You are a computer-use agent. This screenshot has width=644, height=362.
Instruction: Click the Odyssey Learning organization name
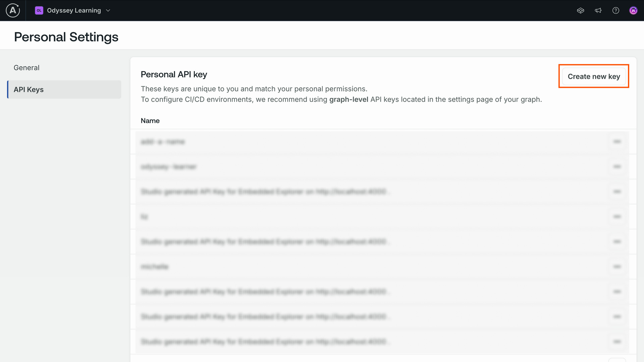tap(74, 11)
